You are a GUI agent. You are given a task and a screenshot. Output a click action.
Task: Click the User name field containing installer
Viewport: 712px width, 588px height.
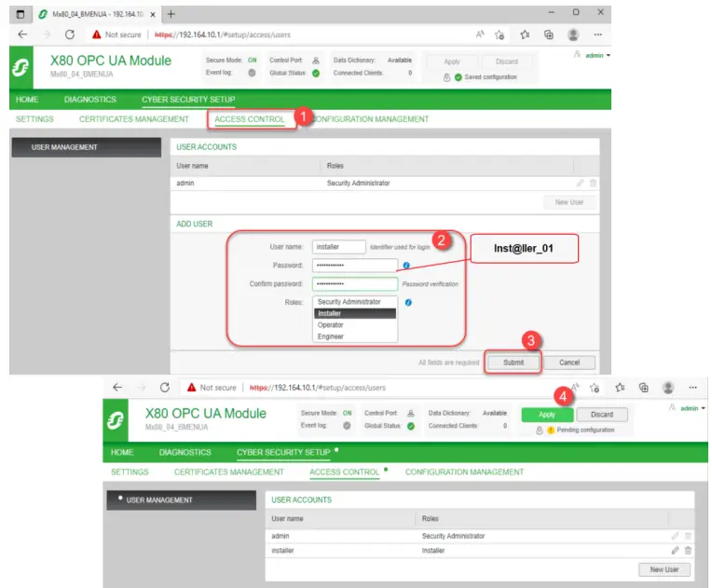(338, 247)
